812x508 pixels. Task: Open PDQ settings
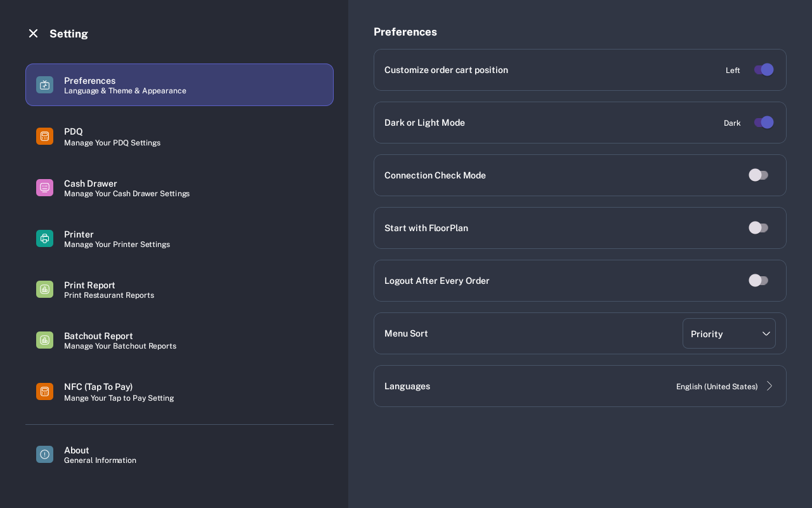pyautogui.click(x=180, y=136)
